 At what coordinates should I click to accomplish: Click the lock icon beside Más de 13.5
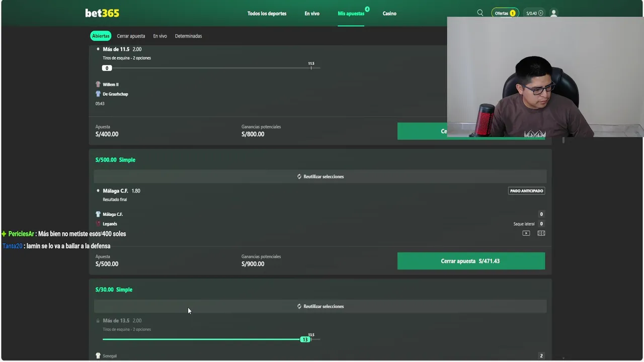click(x=98, y=321)
